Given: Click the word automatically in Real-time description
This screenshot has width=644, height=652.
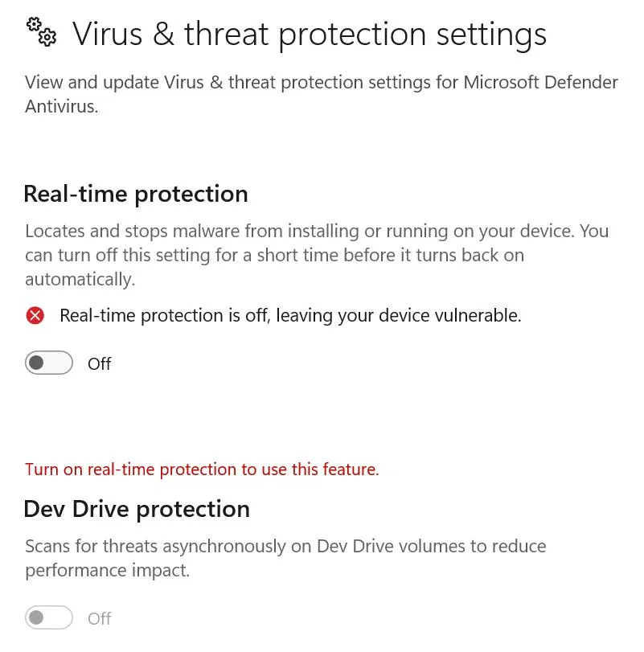Looking at the screenshot, I should coord(80,280).
